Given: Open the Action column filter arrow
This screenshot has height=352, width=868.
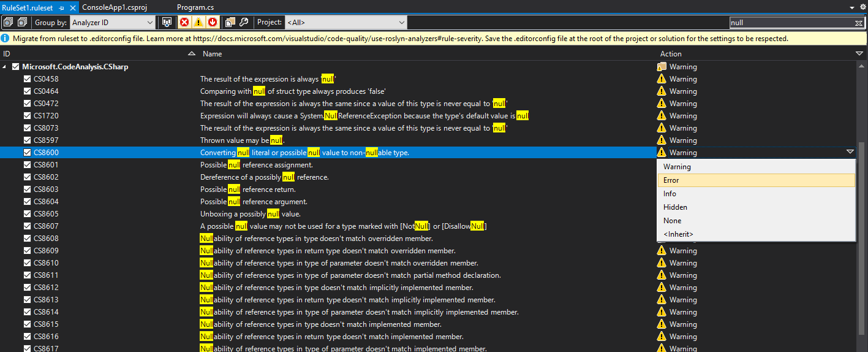Looking at the screenshot, I should (859, 54).
